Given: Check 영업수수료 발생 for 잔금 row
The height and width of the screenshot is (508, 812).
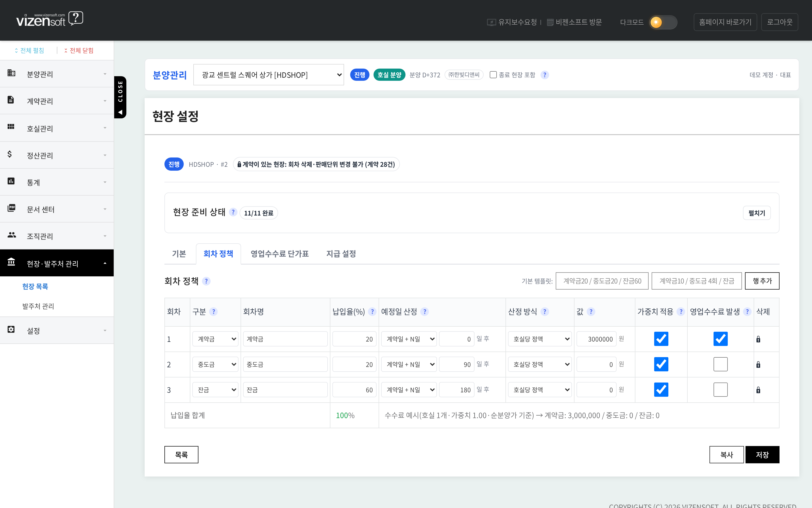Looking at the screenshot, I should (720, 390).
